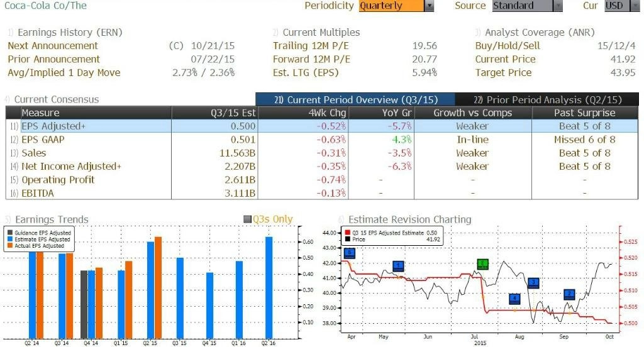Open the Periodicity Quarterly dropdown arrow
Screen dimensions: 644x347
pos(429,6)
